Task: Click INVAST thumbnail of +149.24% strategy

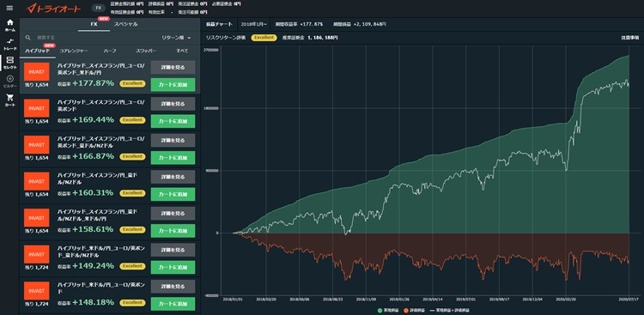Action: (37, 255)
